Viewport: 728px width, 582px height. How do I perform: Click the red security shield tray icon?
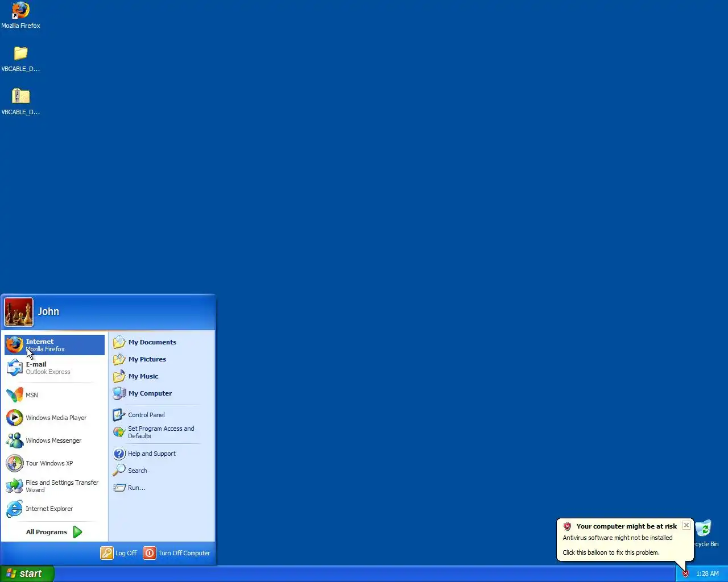coord(685,573)
